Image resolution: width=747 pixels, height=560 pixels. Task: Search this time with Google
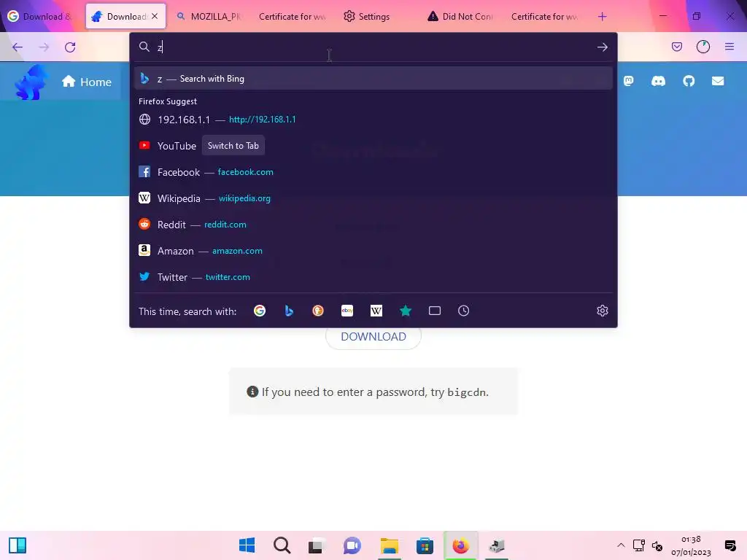click(260, 311)
